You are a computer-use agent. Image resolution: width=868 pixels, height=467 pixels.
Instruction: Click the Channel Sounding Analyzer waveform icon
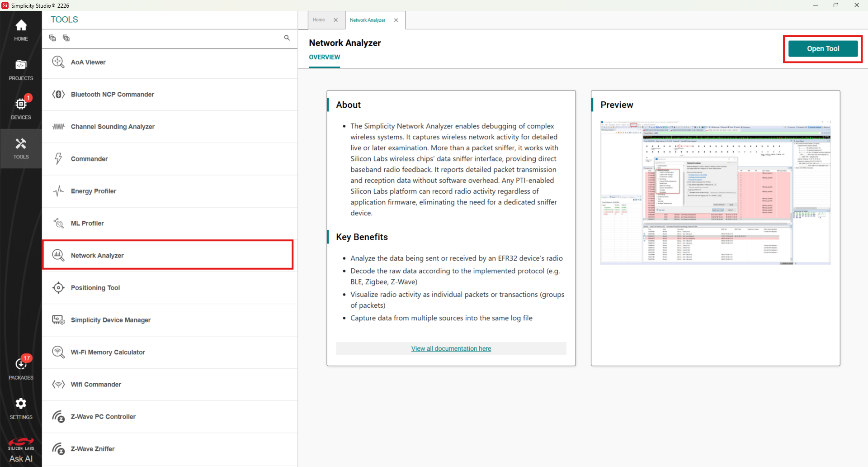click(x=58, y=127)
